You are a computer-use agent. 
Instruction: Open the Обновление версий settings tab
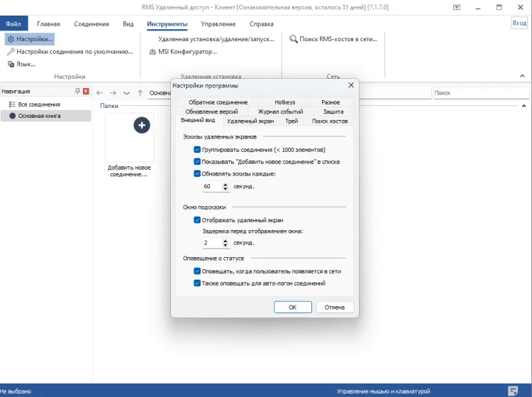click(x=211, y=112)
